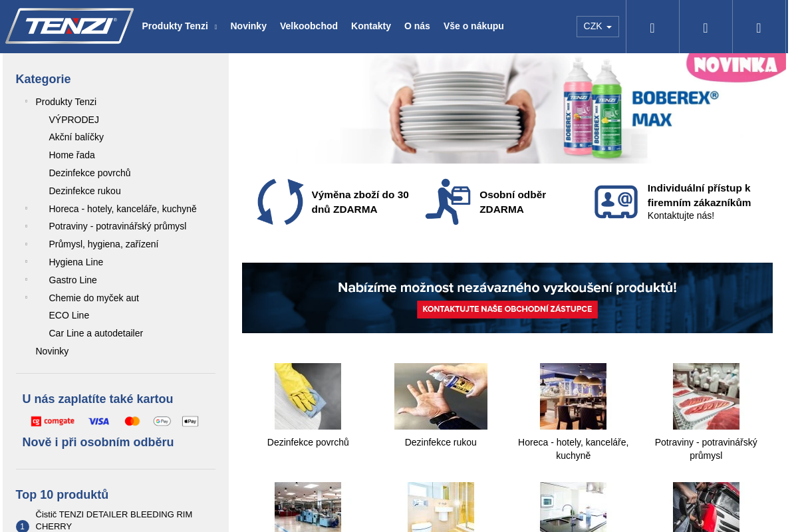Click the blue exchange arrows icon
798x532 pixels.
coord(280,201)
